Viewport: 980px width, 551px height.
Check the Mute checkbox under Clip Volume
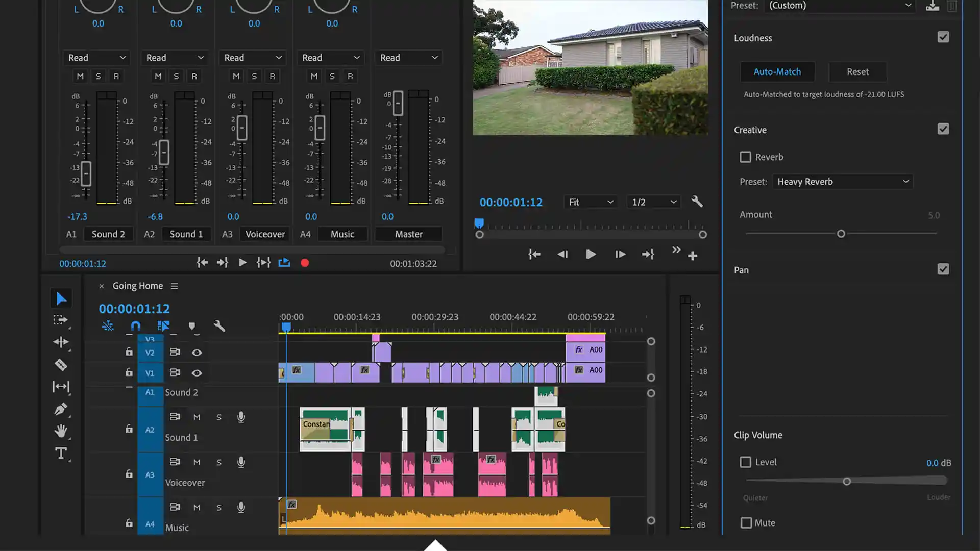(x=746, y=523)
